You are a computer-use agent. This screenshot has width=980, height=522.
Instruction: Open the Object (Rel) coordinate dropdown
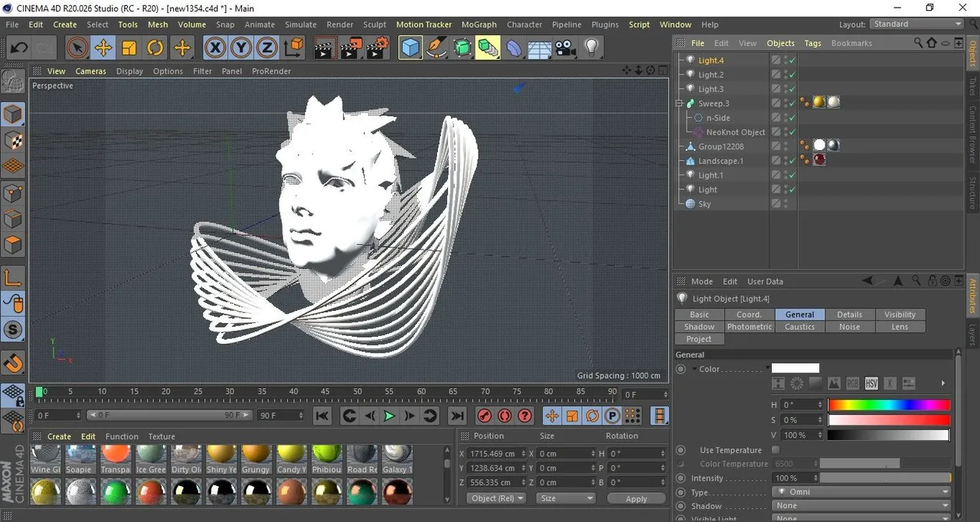tap(496, 498)
